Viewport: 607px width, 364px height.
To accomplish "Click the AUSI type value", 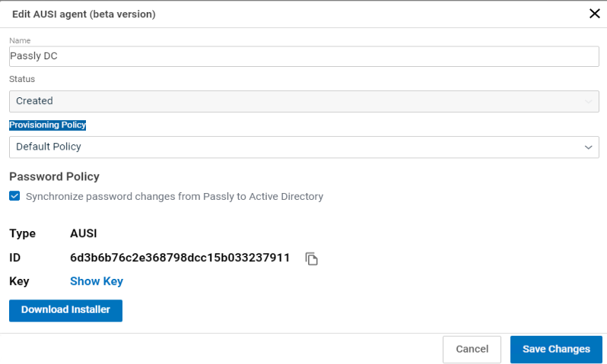I will 83,233.
